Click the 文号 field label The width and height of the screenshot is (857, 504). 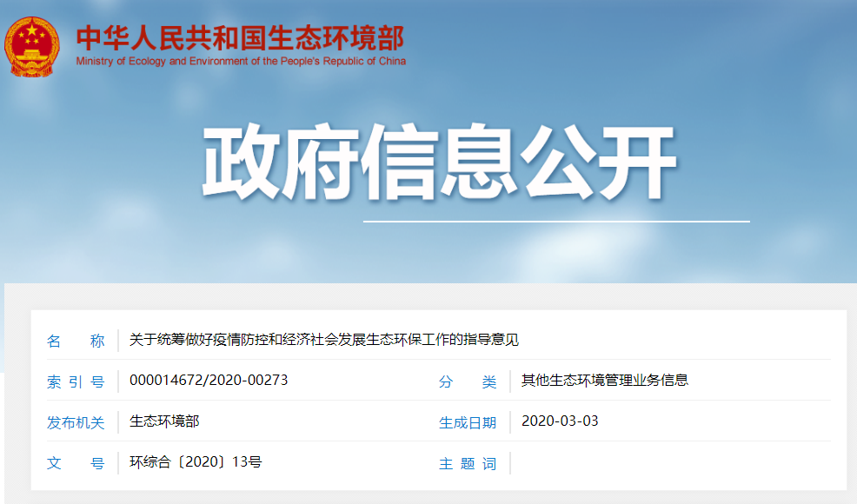pos(76,463)
